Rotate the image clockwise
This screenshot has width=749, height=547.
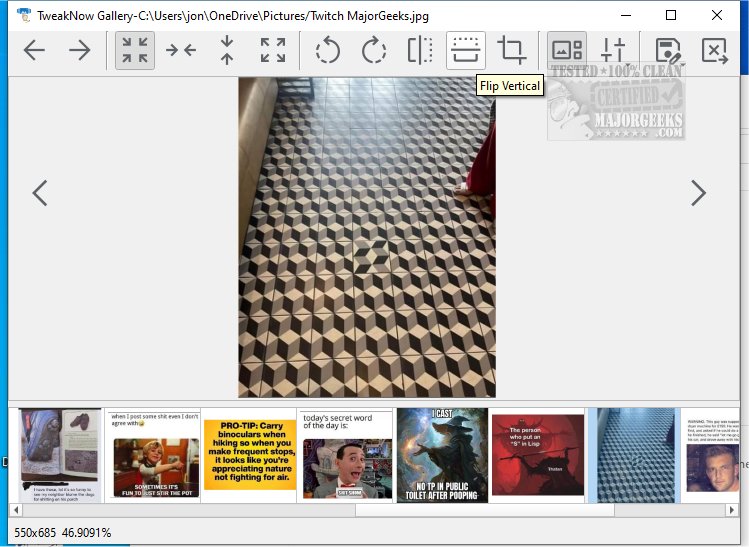[374, 51]
